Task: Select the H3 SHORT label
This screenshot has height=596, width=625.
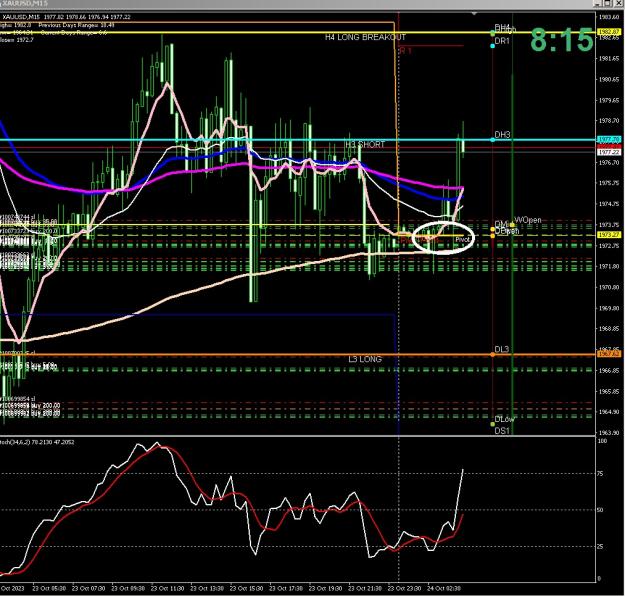Action: click(365, 144)
